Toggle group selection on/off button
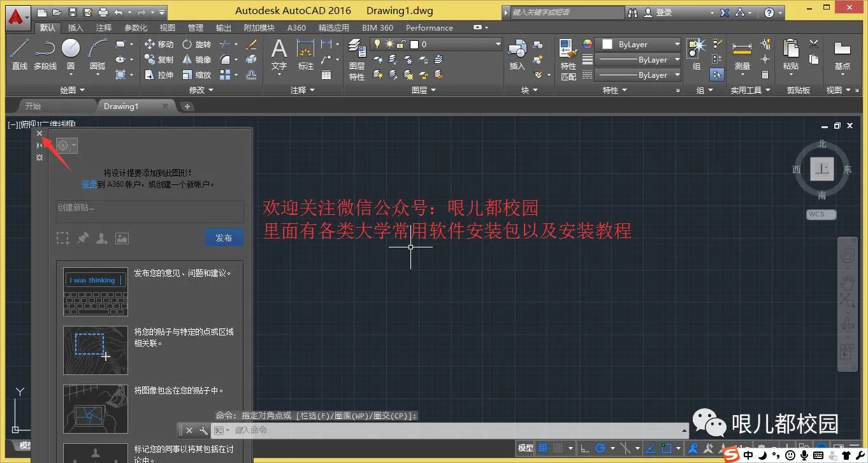This screenshot has height=463, width=868. click(717, 75)
